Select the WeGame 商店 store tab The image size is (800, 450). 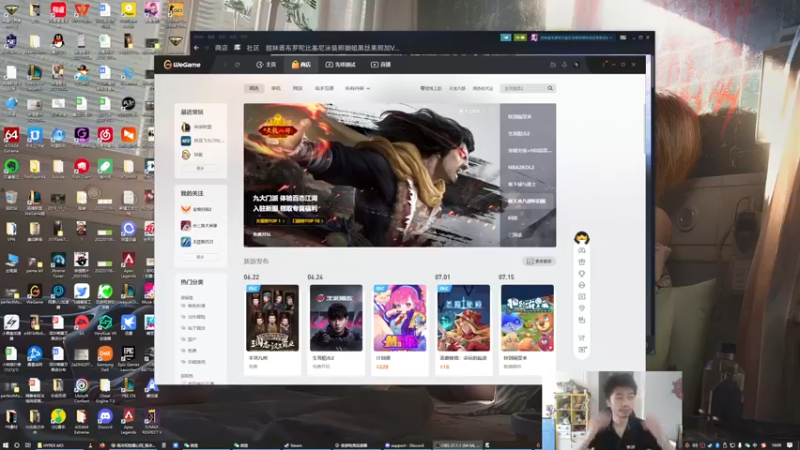(x=301, y=65)
